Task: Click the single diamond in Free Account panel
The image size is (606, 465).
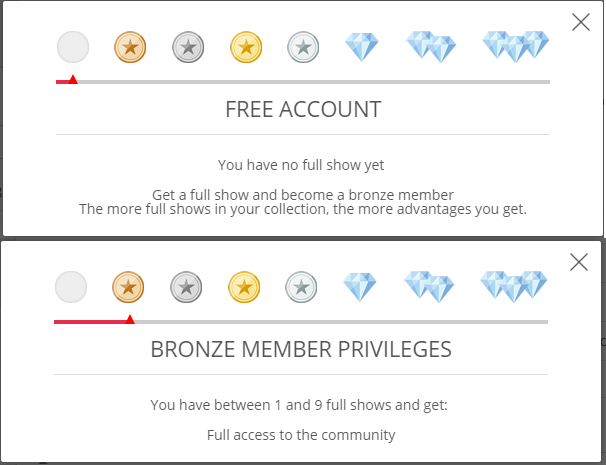Action: coord(362,46)
